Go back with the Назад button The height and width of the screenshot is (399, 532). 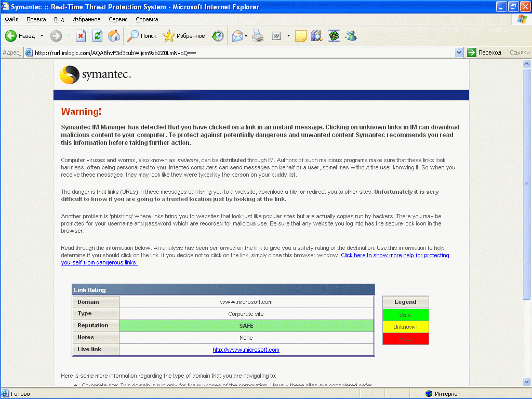click(20, 36)
